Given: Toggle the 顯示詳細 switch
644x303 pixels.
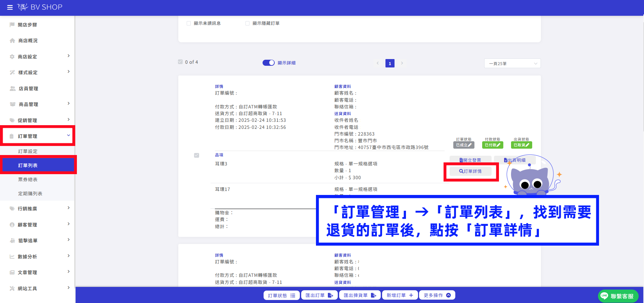Looking at the screenshot, I should [x=269, y=63].
